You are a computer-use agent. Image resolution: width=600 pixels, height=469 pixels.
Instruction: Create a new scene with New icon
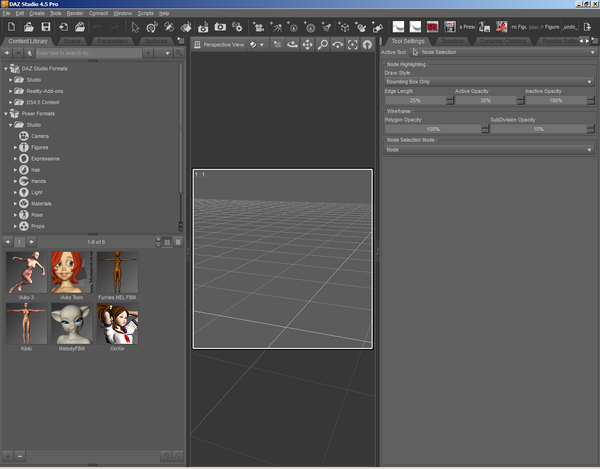[x=11, y=27]
